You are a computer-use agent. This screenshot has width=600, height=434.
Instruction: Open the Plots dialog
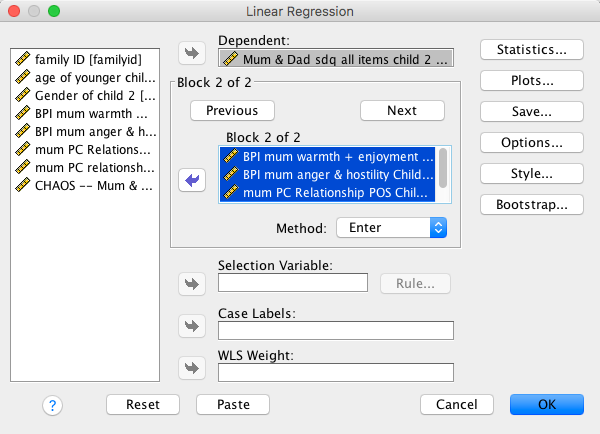pos(532,80)
